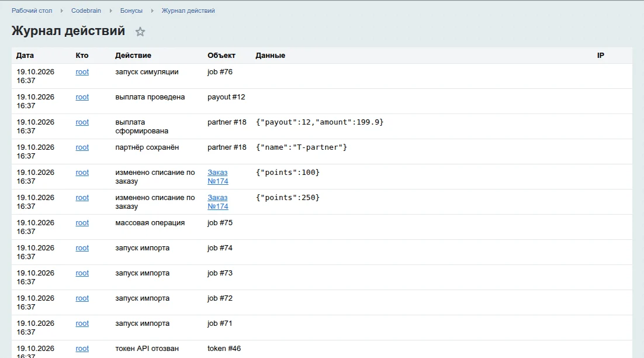The height and width of the screenshot is (358, 644).
Task: Click the Журнал действий page heading
Action: click(68, 31)
